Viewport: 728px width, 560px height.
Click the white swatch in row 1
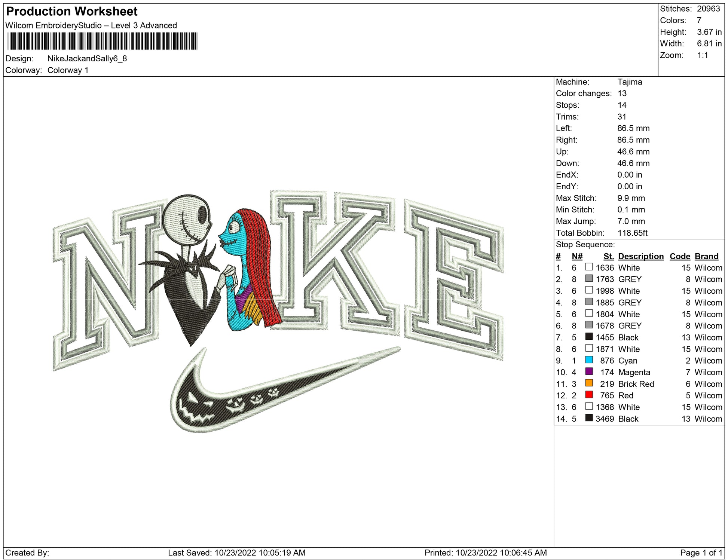pyautogui.click(x=589, y=267)
